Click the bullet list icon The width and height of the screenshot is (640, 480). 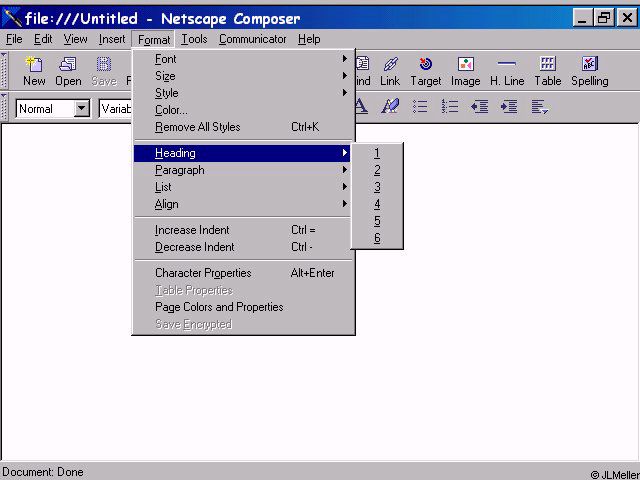[x=420, y=107]
